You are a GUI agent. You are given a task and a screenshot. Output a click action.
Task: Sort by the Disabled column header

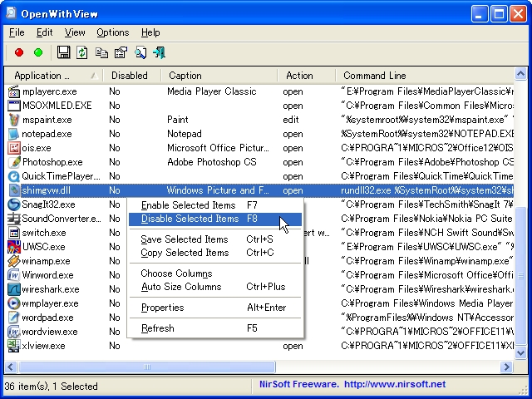coord(132,76)
